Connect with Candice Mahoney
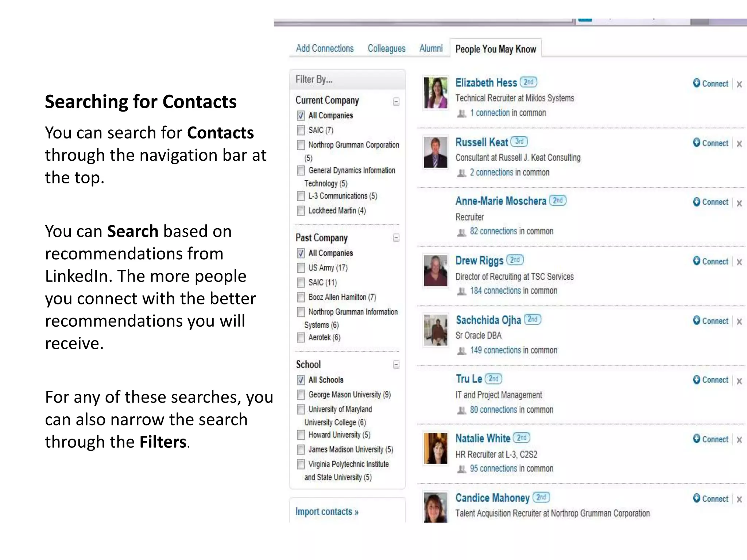 711,499
